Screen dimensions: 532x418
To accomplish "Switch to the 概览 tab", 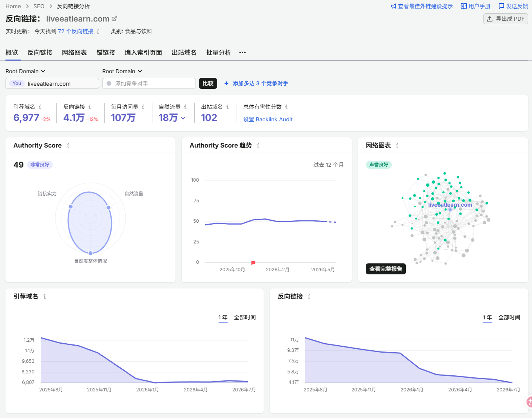I will click(x=12, y=52).
